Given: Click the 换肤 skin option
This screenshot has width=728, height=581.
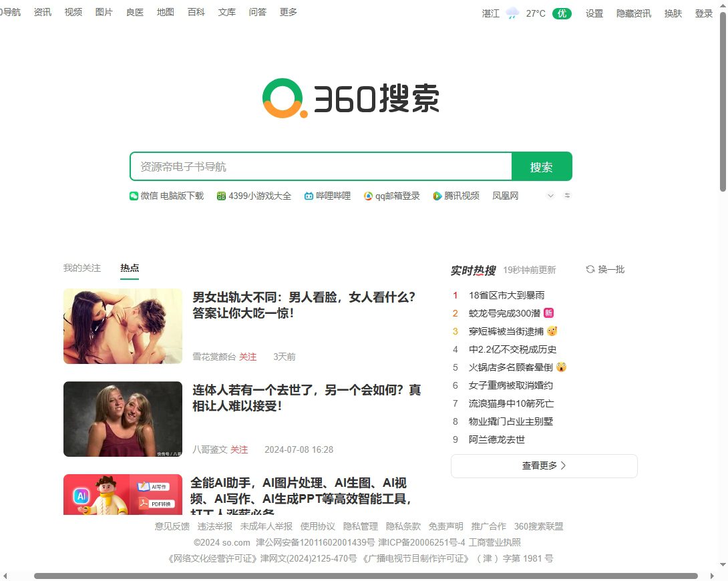Looking at the screenshot, I should [x=673, y=13].
